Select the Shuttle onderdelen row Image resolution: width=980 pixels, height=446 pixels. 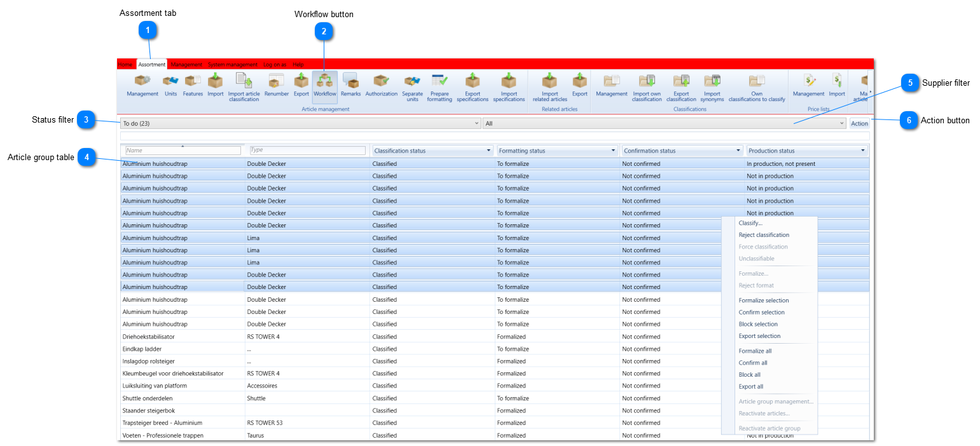(x=495, y=398)
